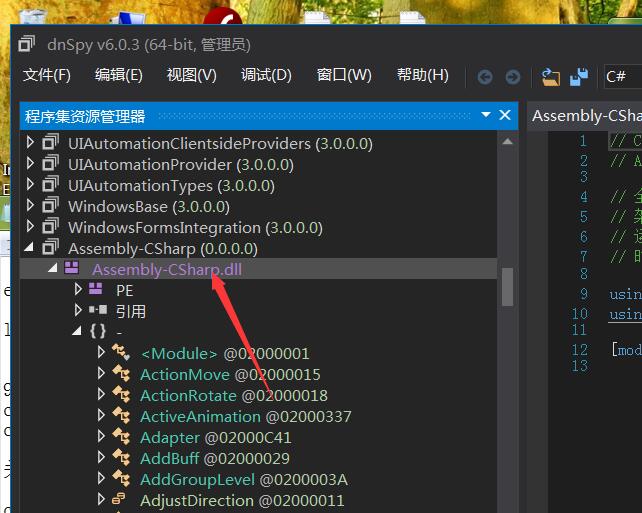The width and height of the screenshot is (642, 513).
Task: Click class icon of Adapter
Action: pyautogui.click(x=121, y=436)
